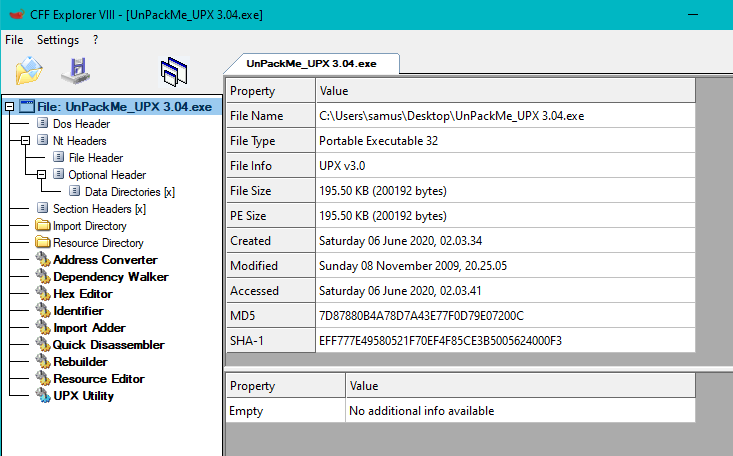733x456 pixels.
Task: Open the File menu
Action: point(14,40)
